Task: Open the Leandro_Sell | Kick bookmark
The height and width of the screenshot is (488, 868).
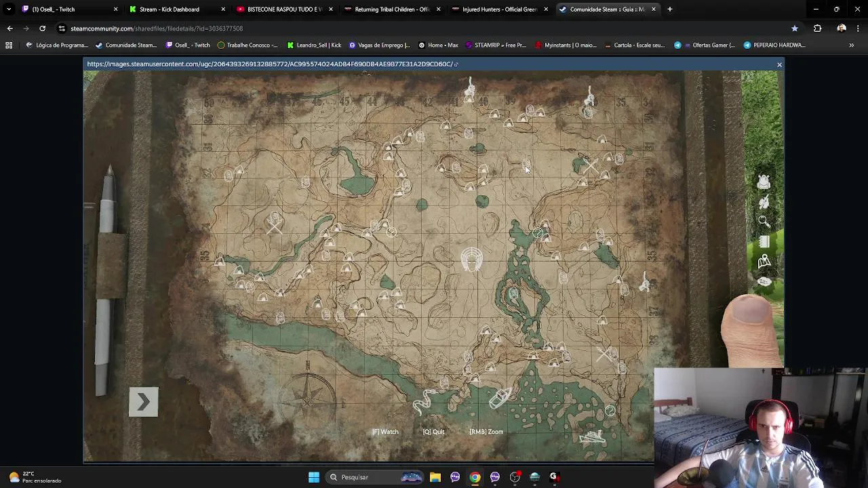Action: [x=314, y=45]
